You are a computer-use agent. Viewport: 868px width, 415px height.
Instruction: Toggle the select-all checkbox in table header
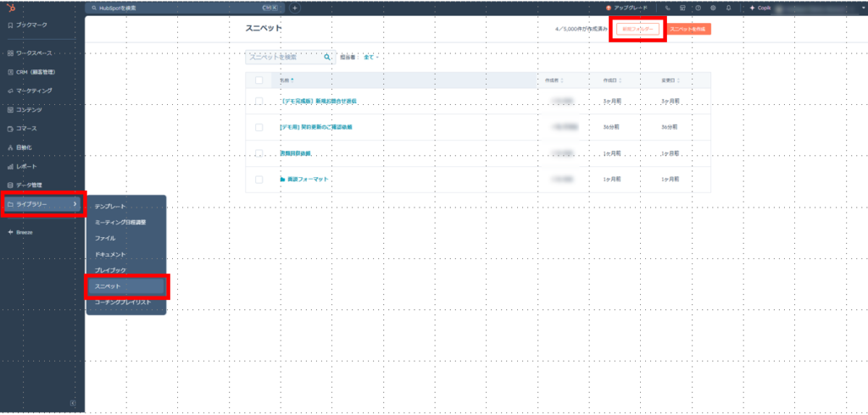[259, 80]
